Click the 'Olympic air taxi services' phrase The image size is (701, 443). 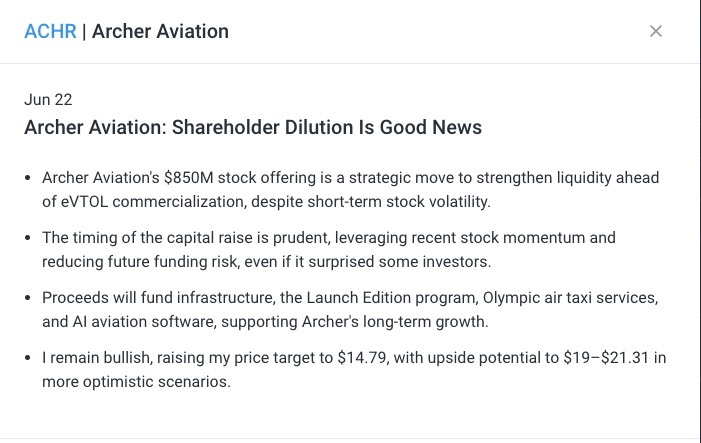click(570, 298)
